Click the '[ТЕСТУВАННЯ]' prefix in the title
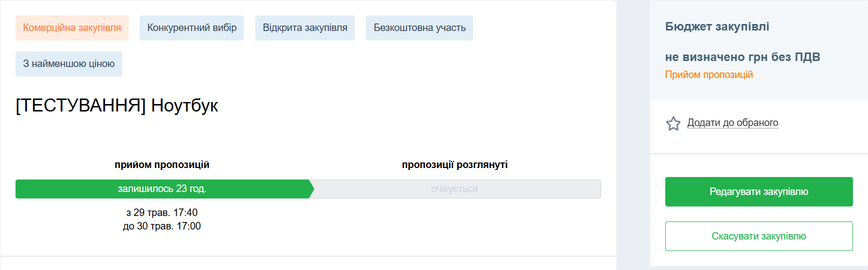This screenshot has height=270, width=868. pos(81,105)
